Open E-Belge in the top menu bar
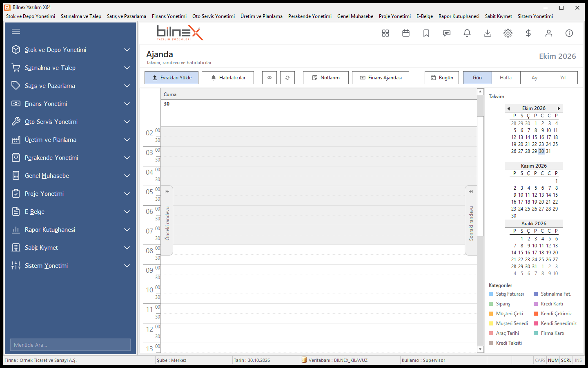 tap(425, 16)
